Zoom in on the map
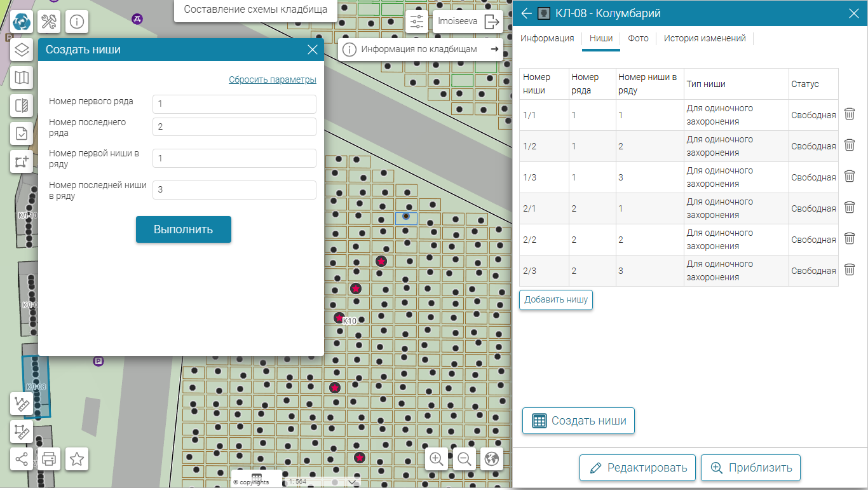 [437, 458]
